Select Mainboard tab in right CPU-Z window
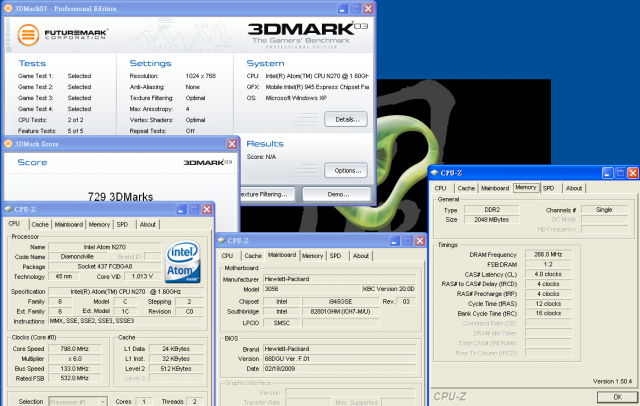Image resolution: width=640 pixels, height=406 pixels. click(x=495, y=188)
